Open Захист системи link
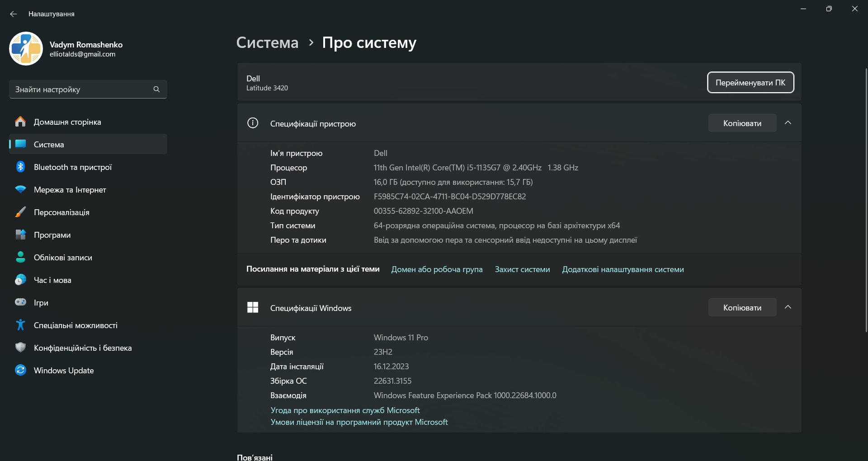Viewport: 868px width, 461px height. click(522, 269)
